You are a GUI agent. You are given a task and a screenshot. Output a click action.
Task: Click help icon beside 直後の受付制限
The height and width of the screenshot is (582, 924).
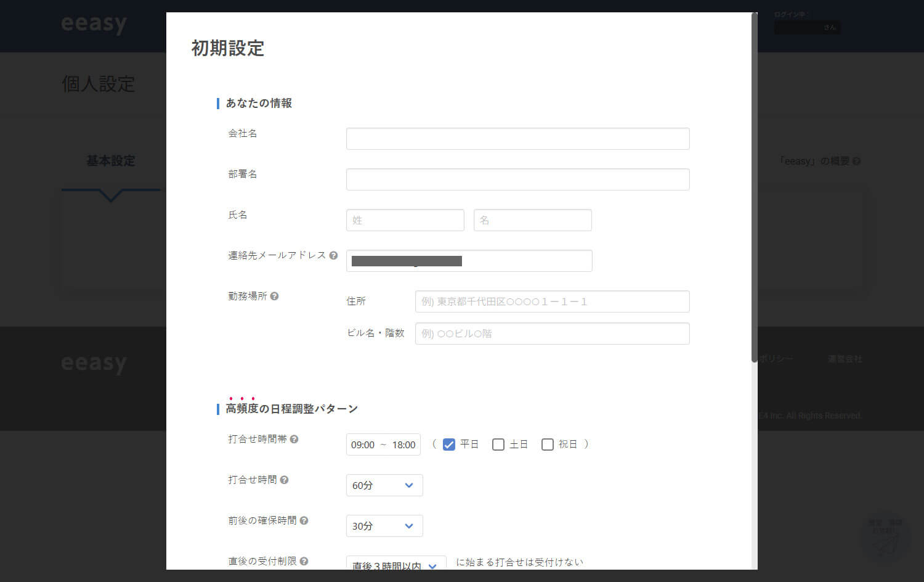(304, 561)
